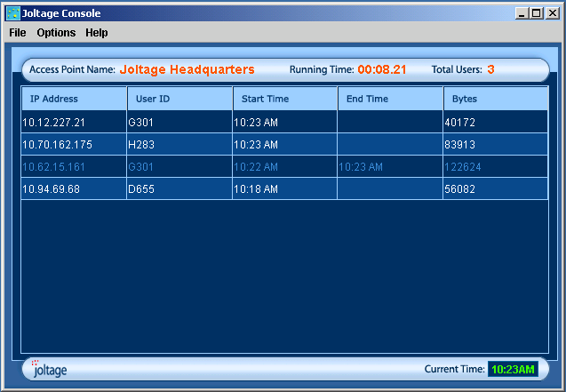The image size is (566, 392).
Task: Open the Help menu
Action: click(x=97, y=33)
